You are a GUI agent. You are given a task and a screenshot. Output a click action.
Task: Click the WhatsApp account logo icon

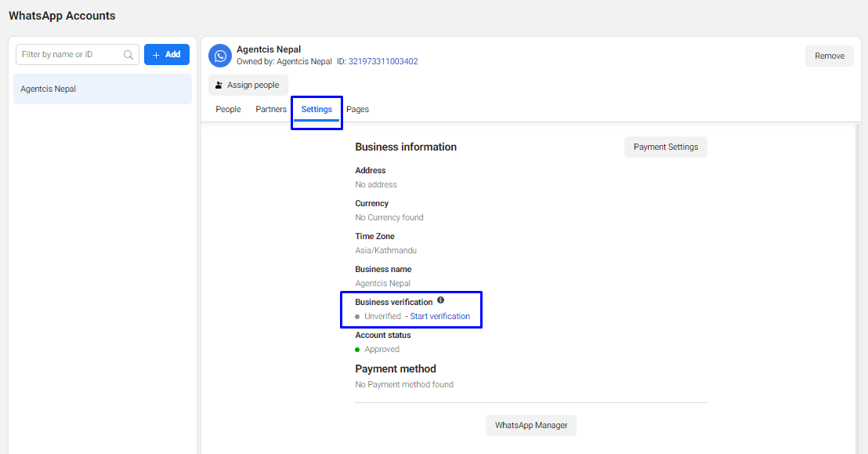(220, 56)
